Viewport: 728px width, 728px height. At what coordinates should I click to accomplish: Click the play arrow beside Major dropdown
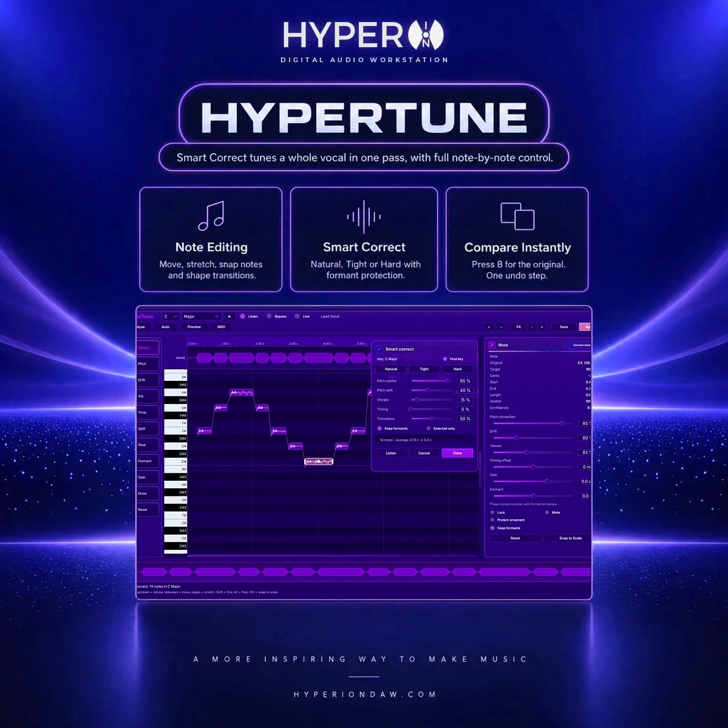pos(229,316)
